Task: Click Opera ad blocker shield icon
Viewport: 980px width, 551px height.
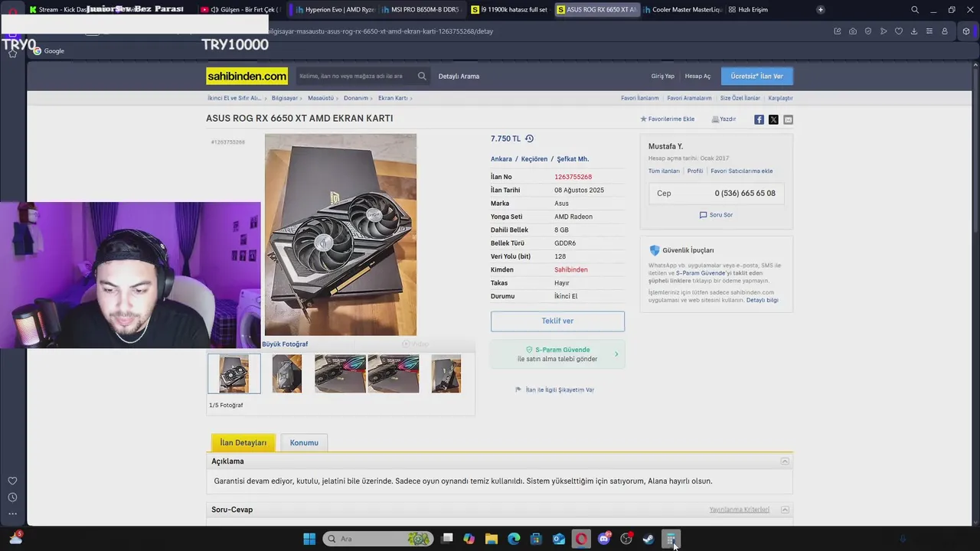Action: 868,31
